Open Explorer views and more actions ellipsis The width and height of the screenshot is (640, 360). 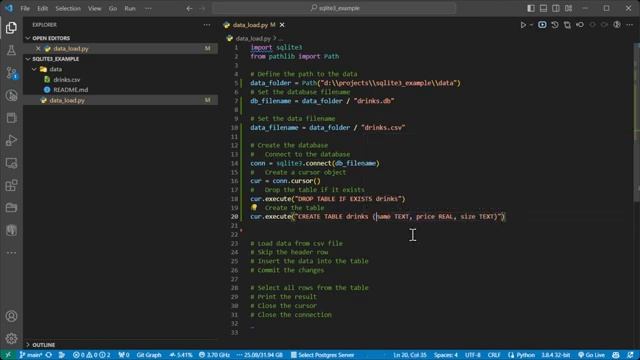pos(207,25)
